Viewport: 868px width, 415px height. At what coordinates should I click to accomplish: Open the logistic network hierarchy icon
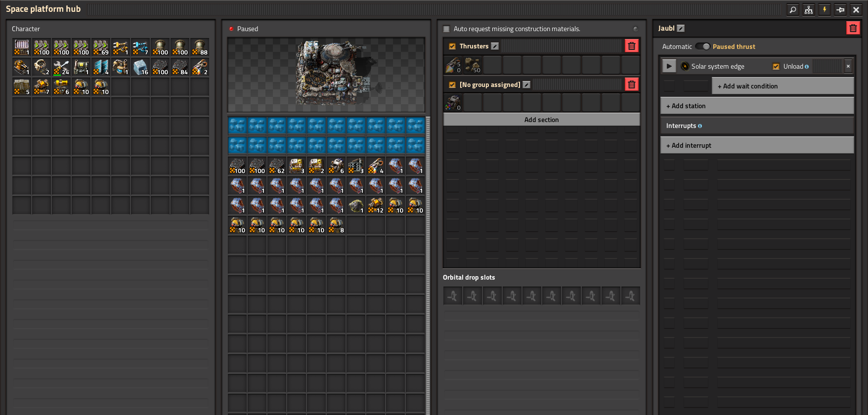809,9
